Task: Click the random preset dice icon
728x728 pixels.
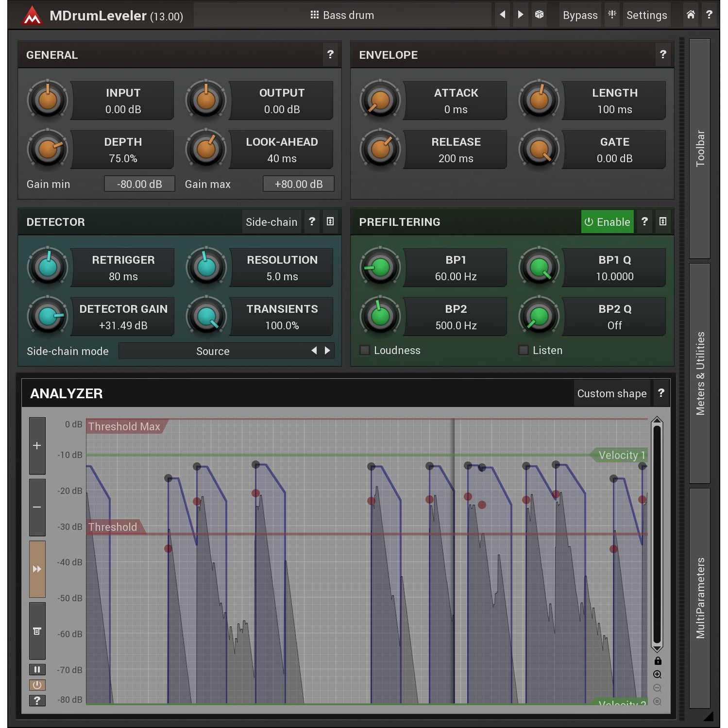Action: (539, 15)
